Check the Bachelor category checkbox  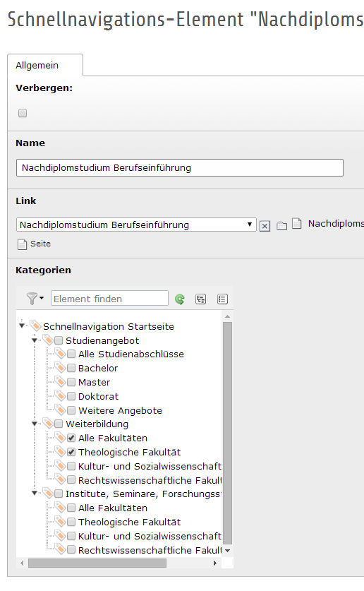coord(71,368)
